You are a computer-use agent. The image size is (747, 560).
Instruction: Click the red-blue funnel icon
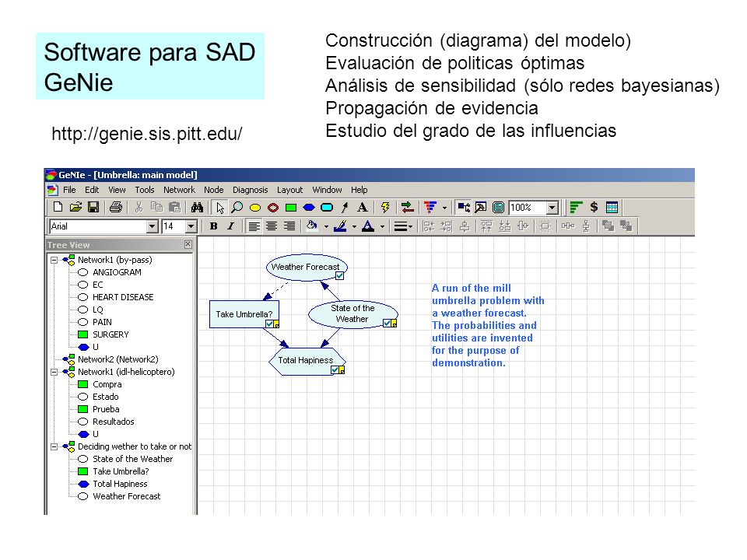[430, 207]
